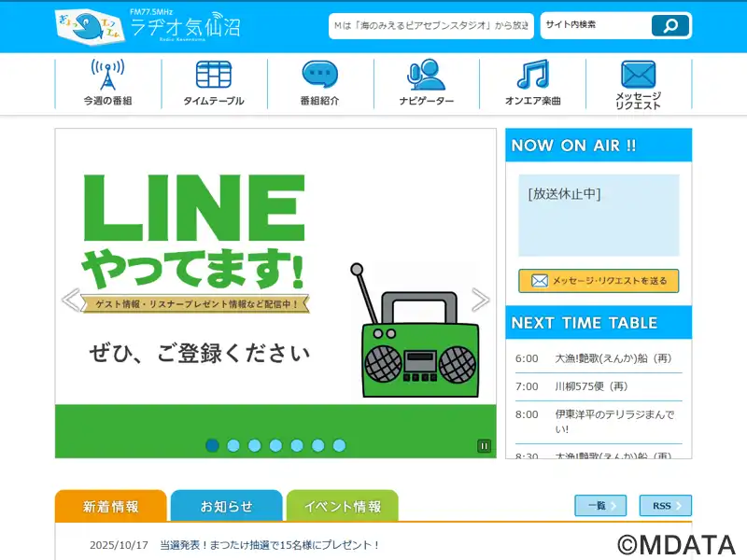Select fourth carousel dot
The image size is (747, 560).
(x=275, y=446)
